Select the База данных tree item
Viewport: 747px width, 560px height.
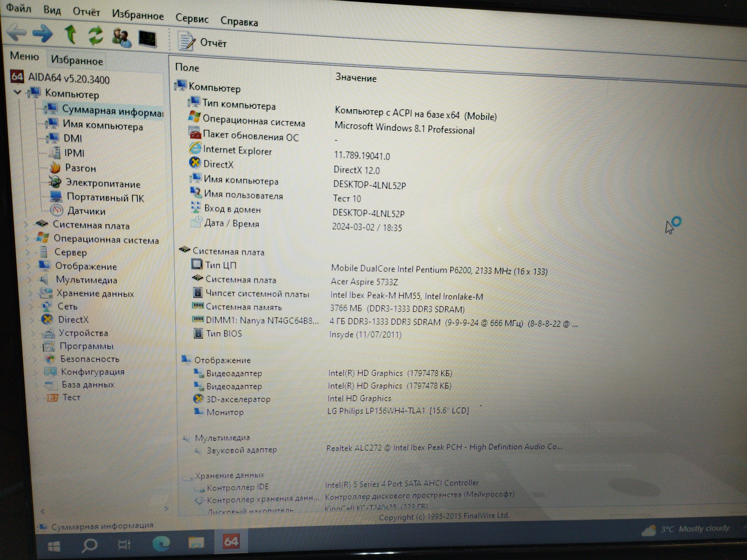80,385
